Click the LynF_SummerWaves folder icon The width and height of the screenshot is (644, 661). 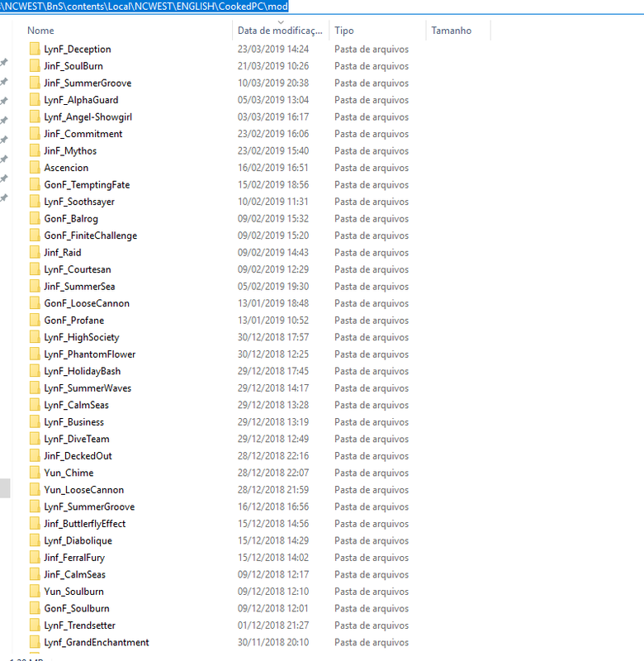point(35,388)
